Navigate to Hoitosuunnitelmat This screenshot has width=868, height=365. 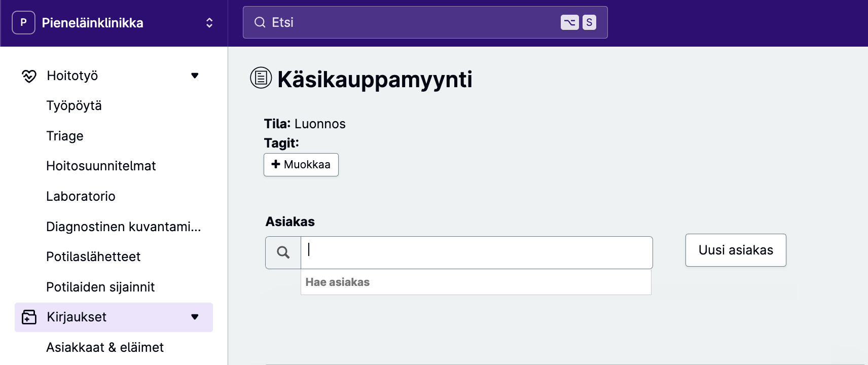click(101, 166)
